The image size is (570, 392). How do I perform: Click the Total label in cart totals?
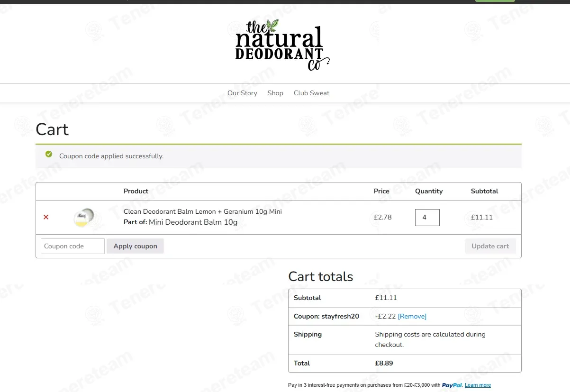(x=302, y=363)
